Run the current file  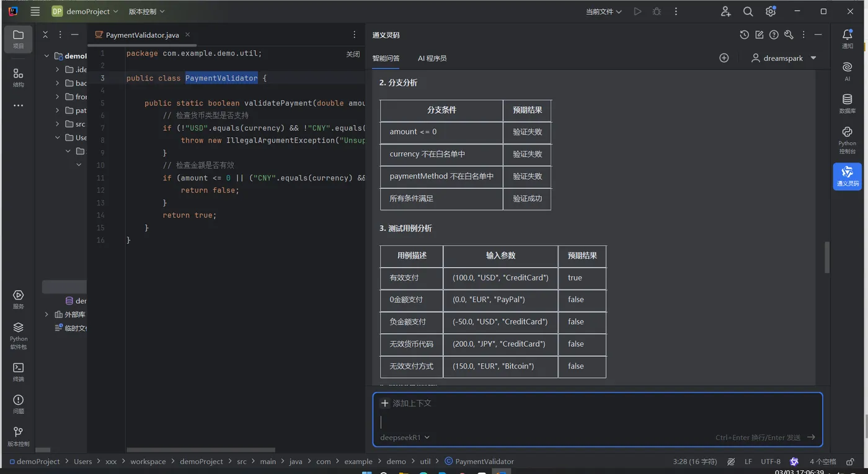(x=637, y=11)
